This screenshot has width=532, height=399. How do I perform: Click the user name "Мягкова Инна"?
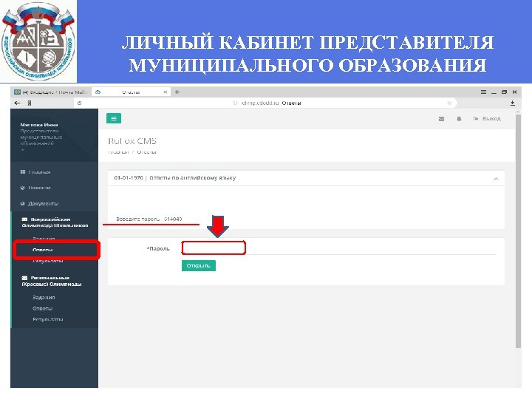(39, 125)
